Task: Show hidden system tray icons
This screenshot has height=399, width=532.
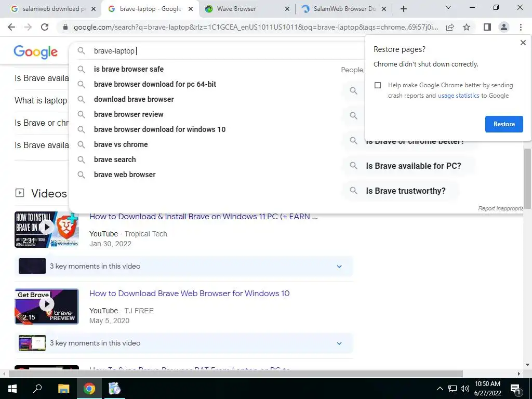Action: (440, 389)
